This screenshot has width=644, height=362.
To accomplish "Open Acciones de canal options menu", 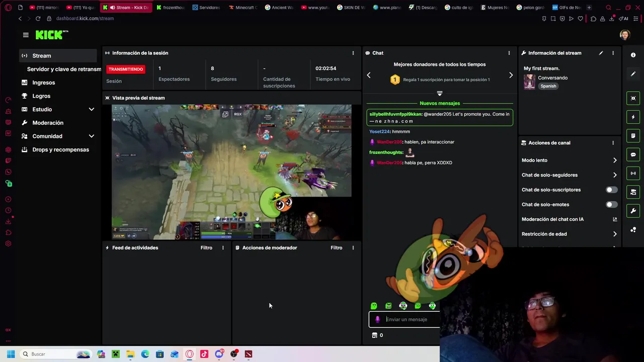I will 613,143.
